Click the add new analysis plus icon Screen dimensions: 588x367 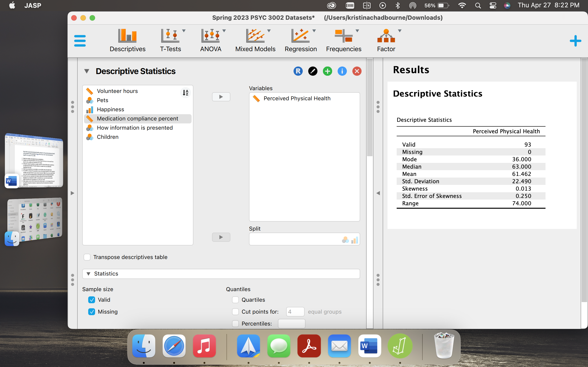point(575,41)
